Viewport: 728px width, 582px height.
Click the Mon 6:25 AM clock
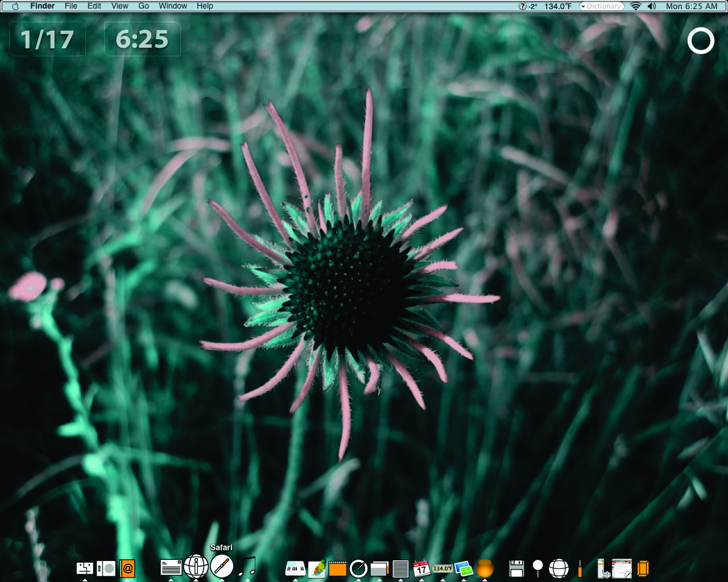(x=692, y=6)
